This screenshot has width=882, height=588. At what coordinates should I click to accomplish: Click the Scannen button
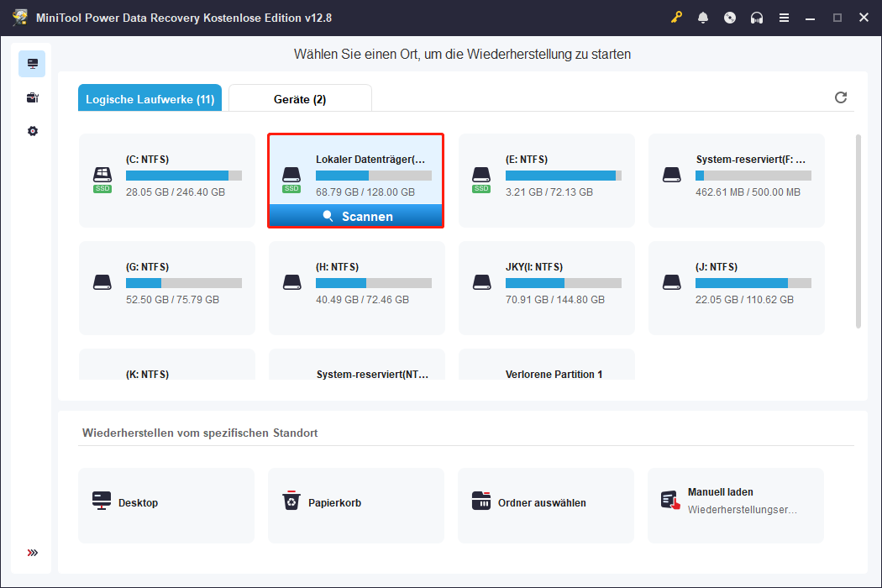[355, 216]
